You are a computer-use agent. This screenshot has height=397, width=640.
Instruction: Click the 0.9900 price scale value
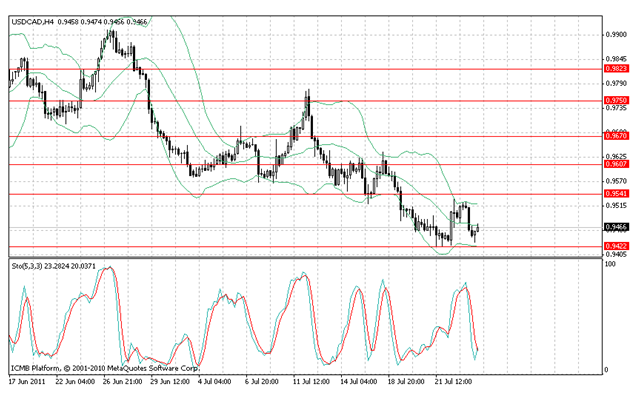616,35
